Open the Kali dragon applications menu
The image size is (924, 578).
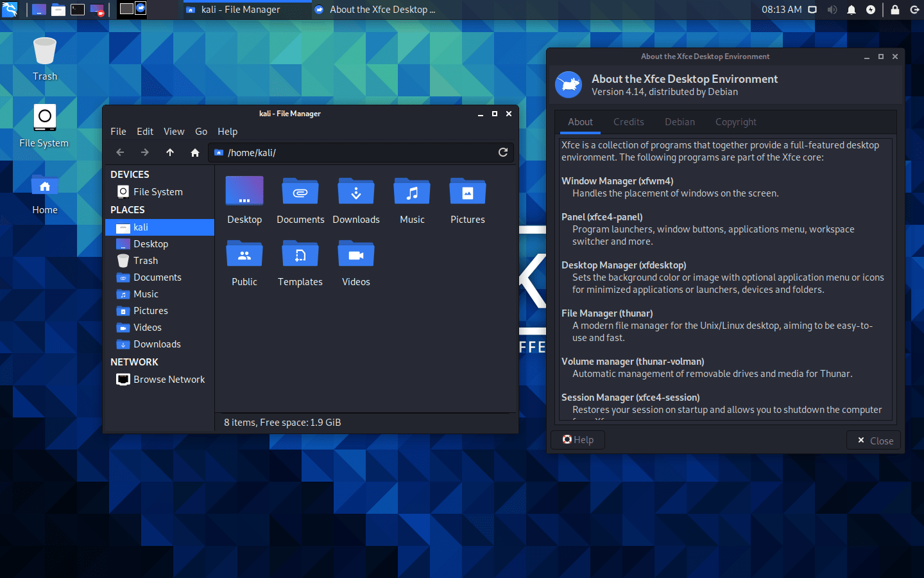click(10, 9)
